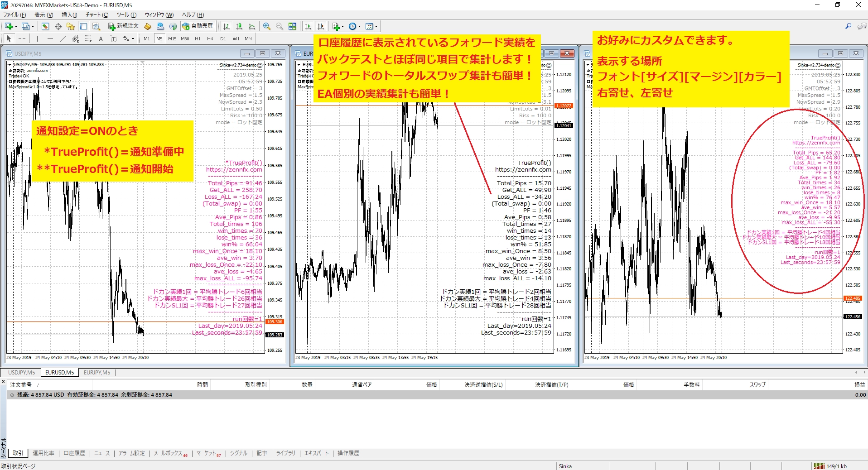Toggle chart auto scroll

pos(308,26)
